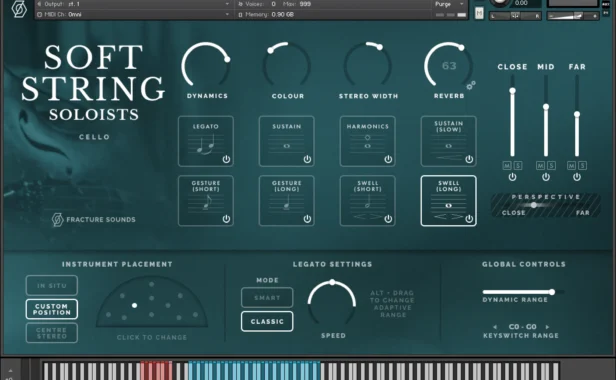Solo the Far microphone
The image size is (616, 380).
(583, 166)
